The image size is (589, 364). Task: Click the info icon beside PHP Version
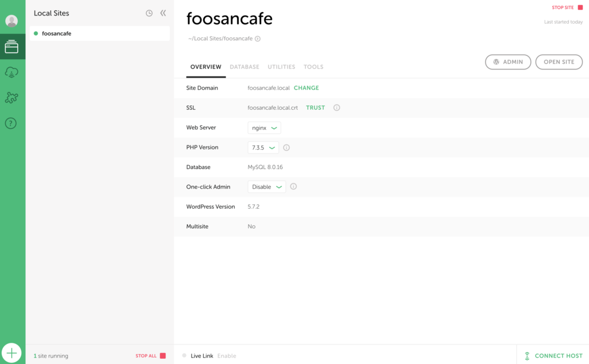click(x=286, y=147)
